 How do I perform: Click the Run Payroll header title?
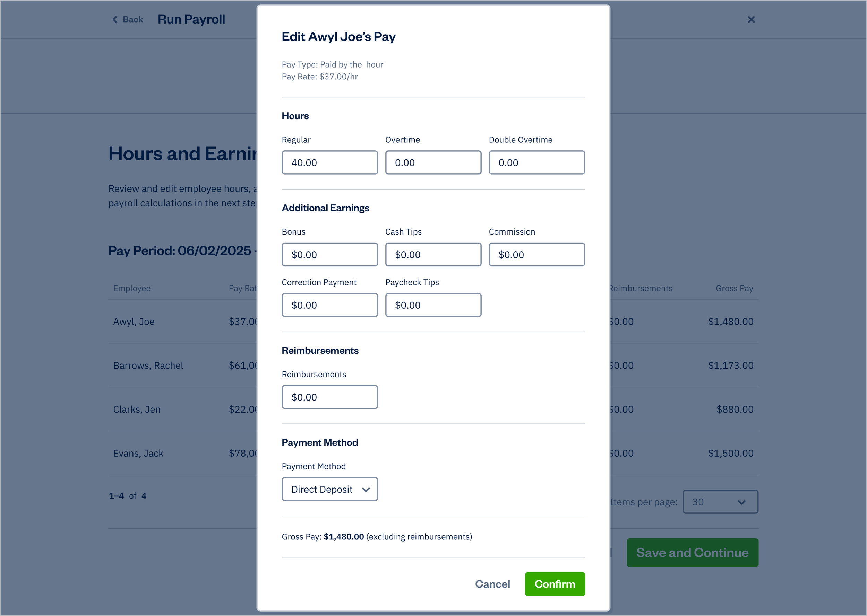[191, 19]
